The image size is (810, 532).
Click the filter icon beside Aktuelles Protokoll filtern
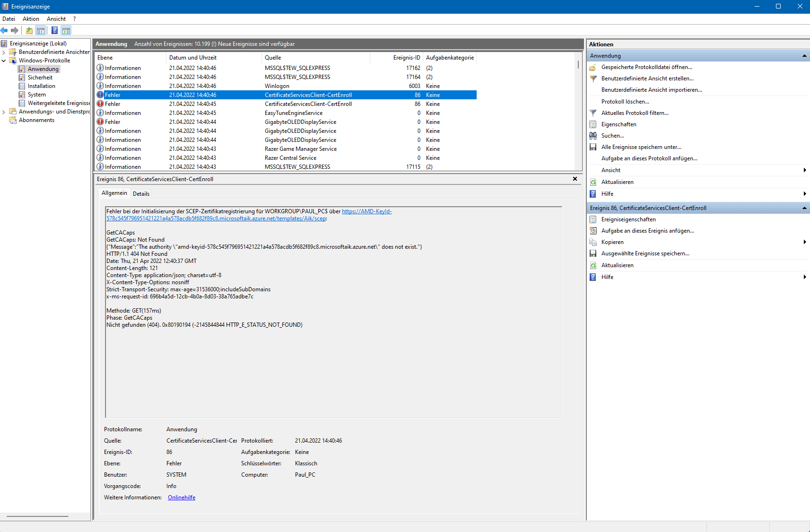click(x=593, y=113)
